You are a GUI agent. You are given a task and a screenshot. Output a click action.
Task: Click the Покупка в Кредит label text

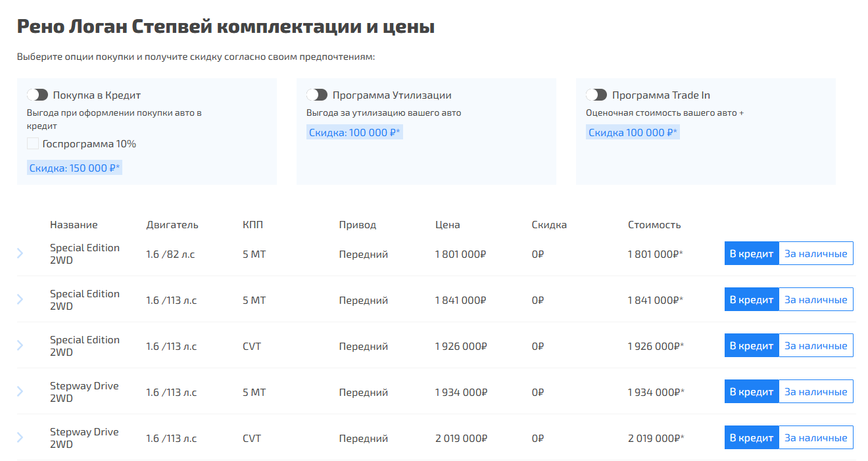point(97,95)
